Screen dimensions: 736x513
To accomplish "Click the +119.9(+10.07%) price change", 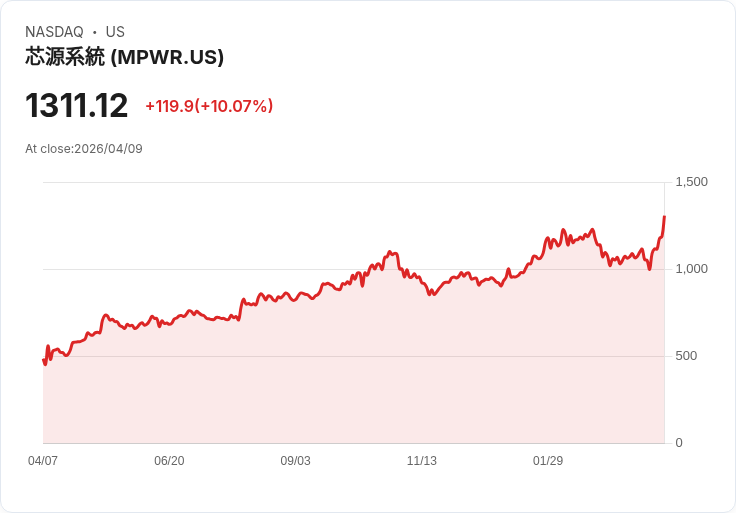I will pyautogui.click(x=209, y=106).
